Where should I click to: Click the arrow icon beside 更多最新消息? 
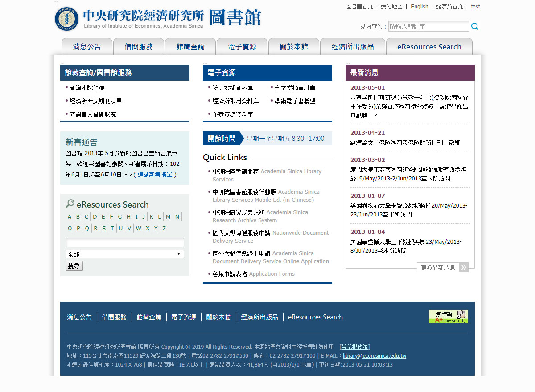coord(464,267)
